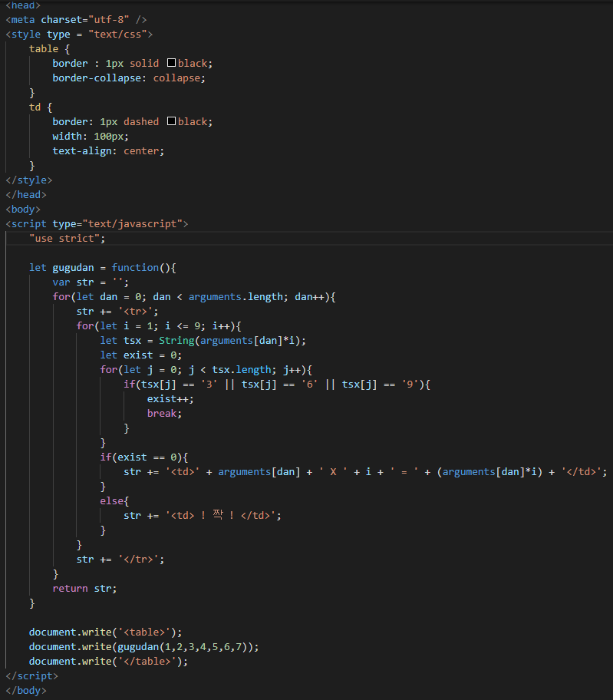Click the 'String' function call
Screen dimensions: 613x700
176,341
